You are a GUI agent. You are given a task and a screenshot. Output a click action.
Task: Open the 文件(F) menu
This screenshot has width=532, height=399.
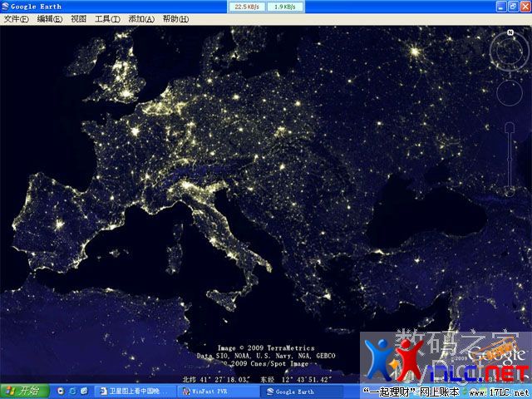pos(16,19)
